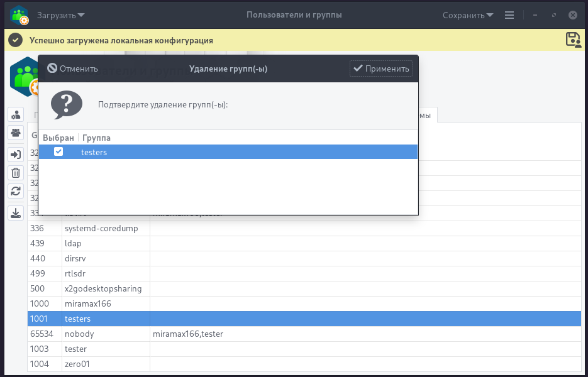Click the groups (people) sidebar icon
Screen dimensions: 588x377
16,133
